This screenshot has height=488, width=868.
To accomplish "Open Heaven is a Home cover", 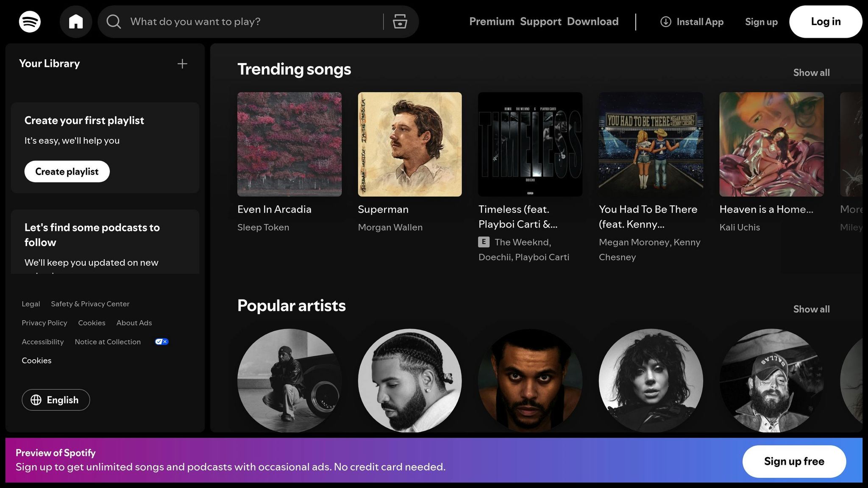I will pos(771,144).
